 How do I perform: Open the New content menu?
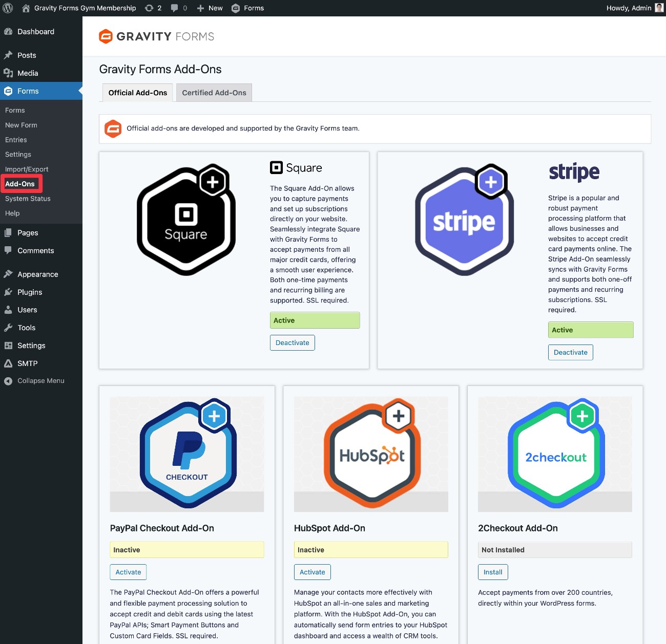(210, 8)
